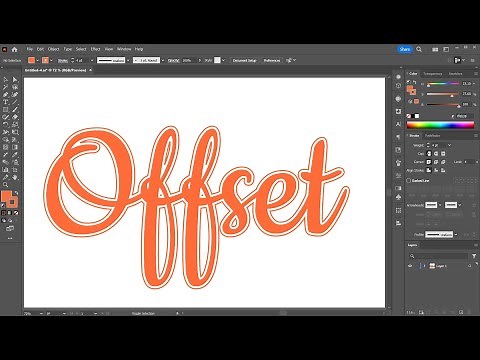Open start arrowhead dropdown

[x=440, y=205]
